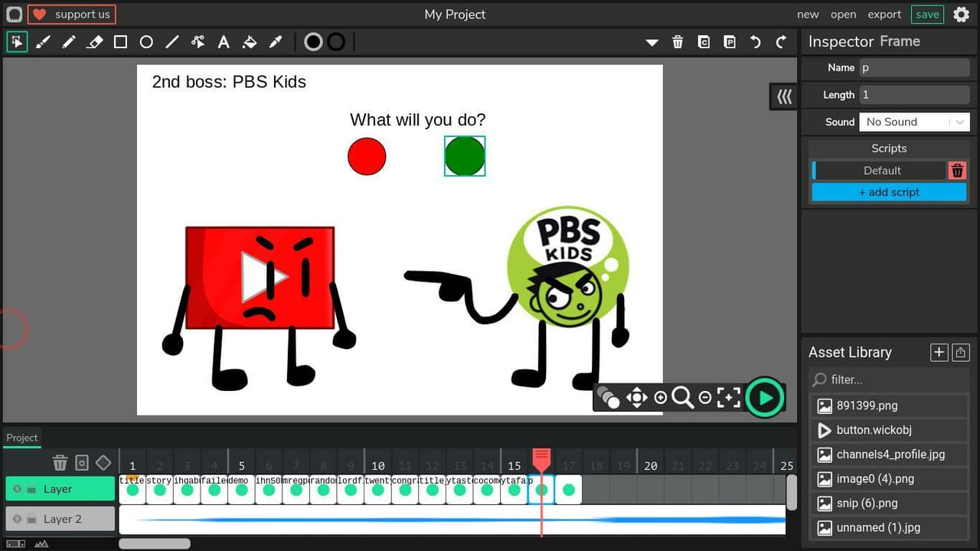This screenshot has height=551, width=980.
Task: Open the settings gear
Action: [x=961, y=15]
